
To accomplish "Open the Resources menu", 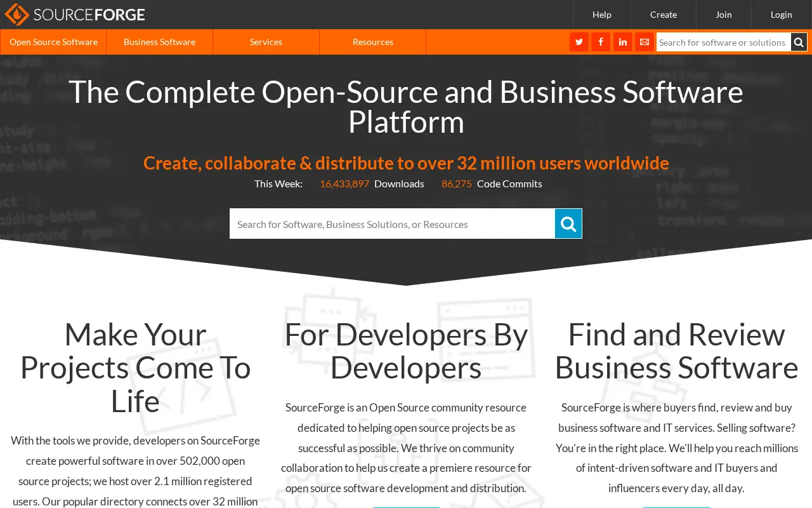I will pos(372,42).
